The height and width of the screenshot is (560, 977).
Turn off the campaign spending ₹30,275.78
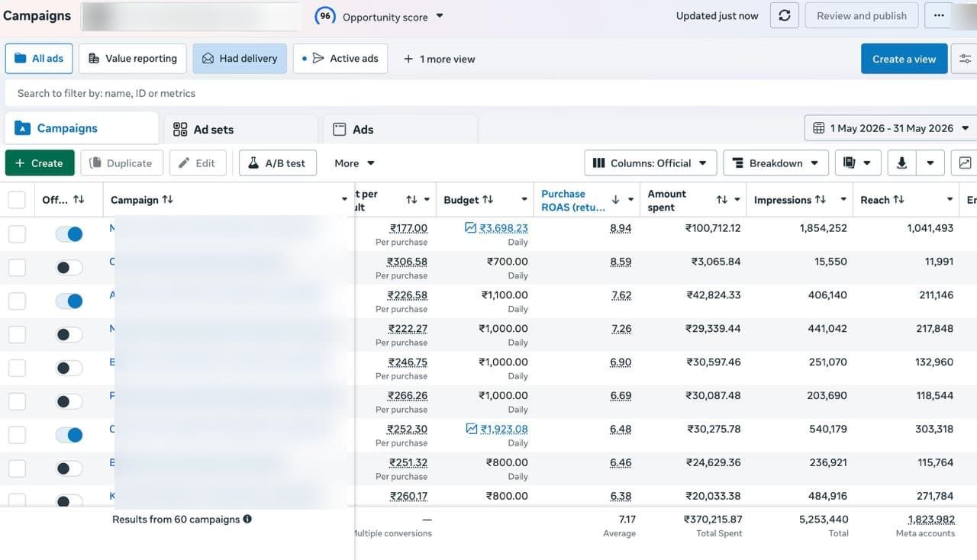coord(69,435)
